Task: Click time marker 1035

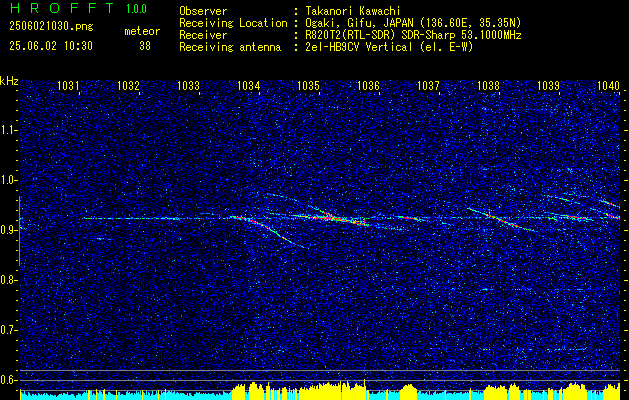Action: point(308,85)
